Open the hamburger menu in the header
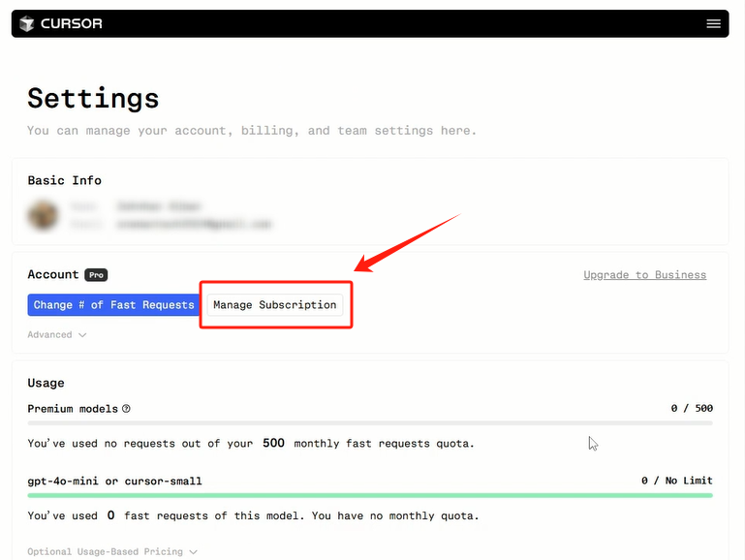 click(x=714, y=23)
